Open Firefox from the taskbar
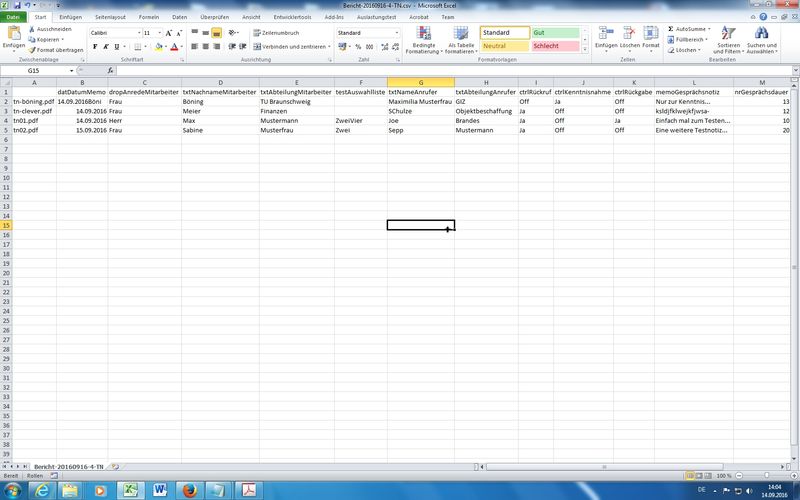 pyautogui.click(x=188, y=489)
